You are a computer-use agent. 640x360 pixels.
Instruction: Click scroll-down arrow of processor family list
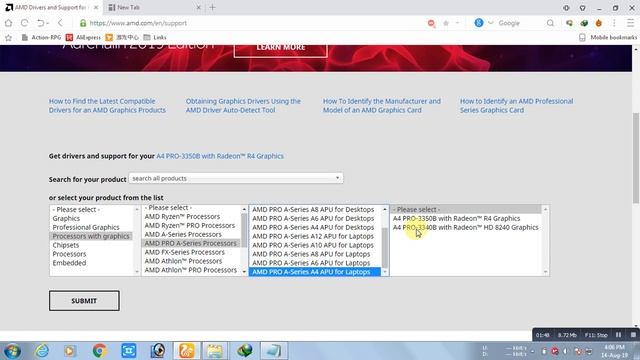tap(244, 272)
